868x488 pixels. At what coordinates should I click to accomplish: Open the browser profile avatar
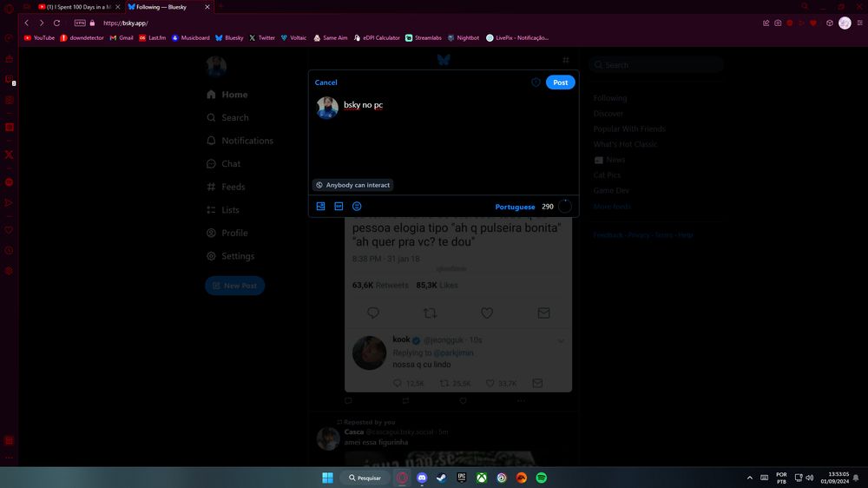[x=845, y=23]
